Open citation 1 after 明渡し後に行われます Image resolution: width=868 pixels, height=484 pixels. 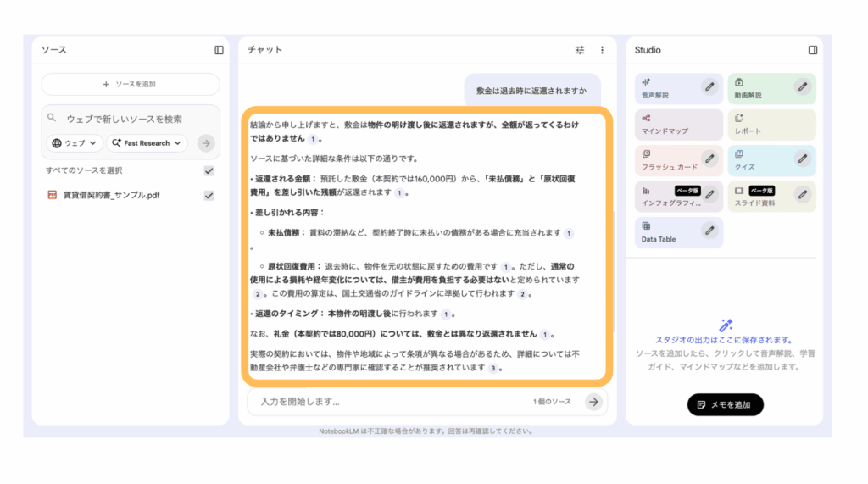tap(446, 314)
